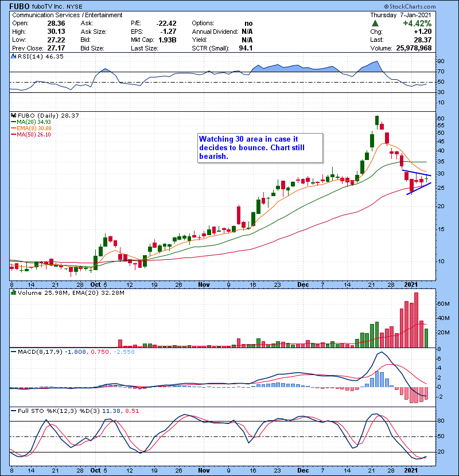Click the Ask Size: label
Viewport: 459px width, 476px height.
pos(94,32)
